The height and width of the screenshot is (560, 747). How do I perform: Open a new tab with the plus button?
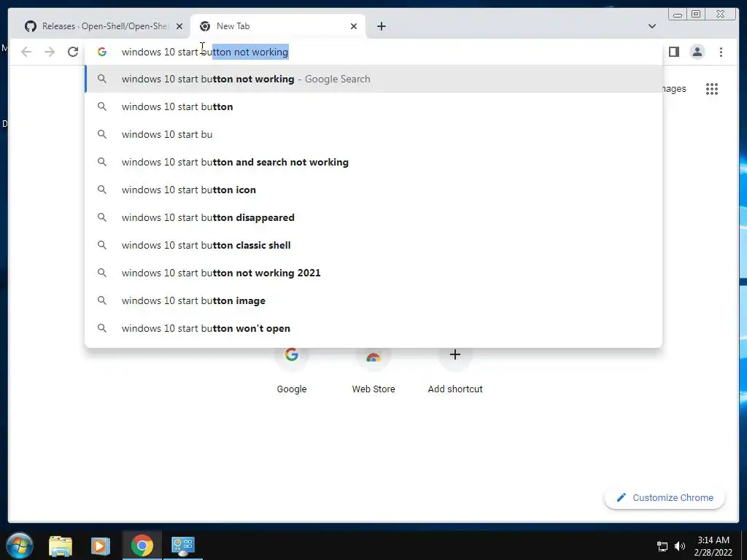pyautogui.click(x=381, y=26)
